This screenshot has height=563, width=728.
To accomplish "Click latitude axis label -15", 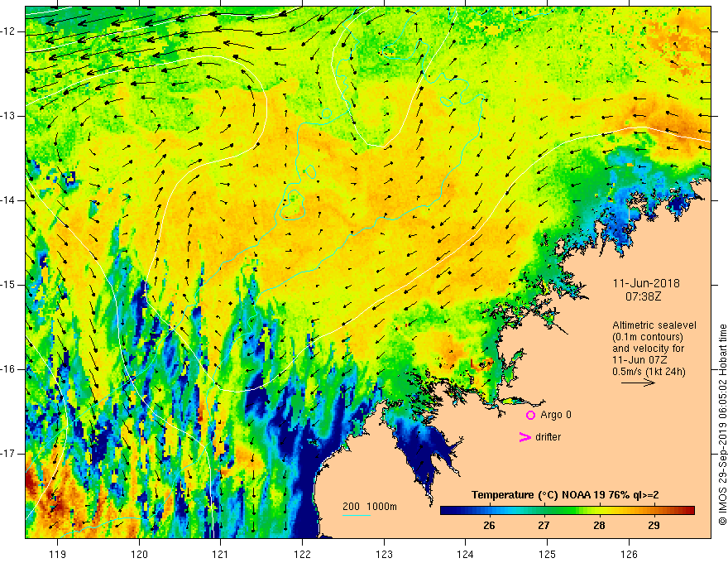I will click(9, 285).
